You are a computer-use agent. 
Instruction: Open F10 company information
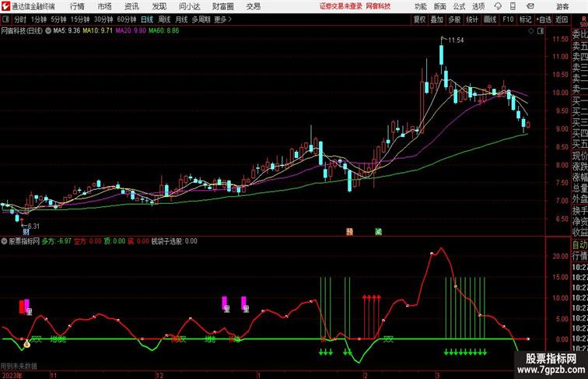tap(508, 19)
